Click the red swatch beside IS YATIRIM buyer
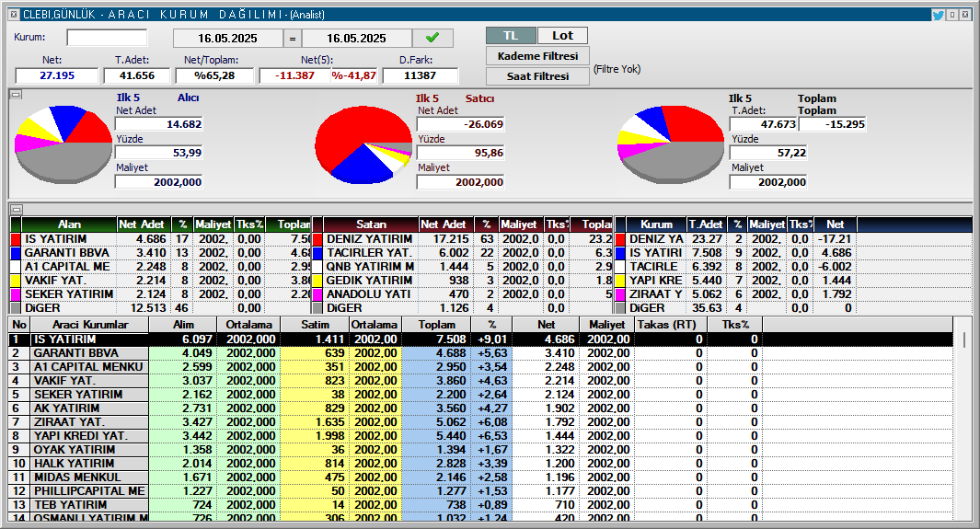 coord(17,239)
